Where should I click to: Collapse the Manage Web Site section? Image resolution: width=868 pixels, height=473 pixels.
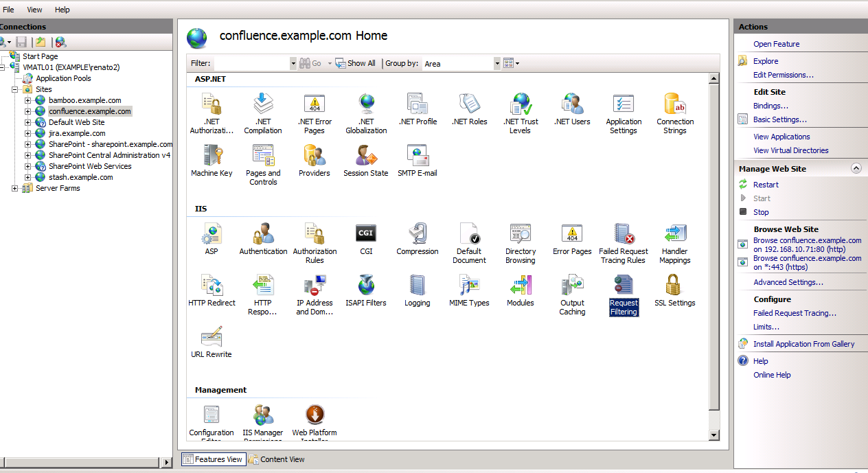(856, 168)
